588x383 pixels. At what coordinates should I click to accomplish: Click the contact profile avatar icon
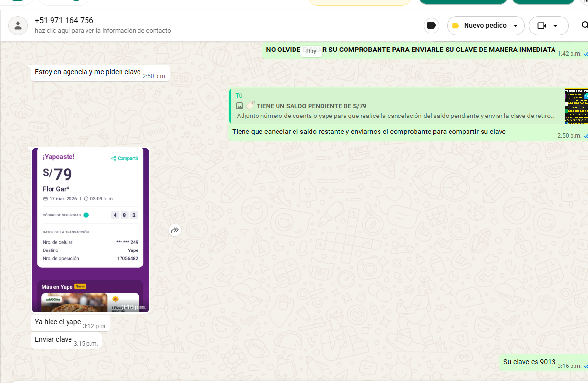click(18, 26)
